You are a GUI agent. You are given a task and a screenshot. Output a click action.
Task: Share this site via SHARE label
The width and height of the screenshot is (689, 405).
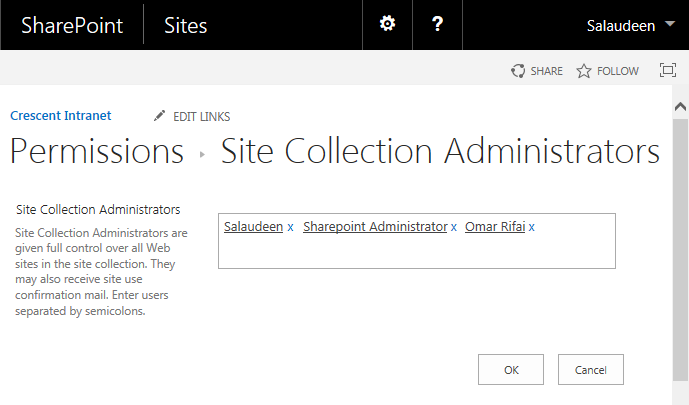546,71
